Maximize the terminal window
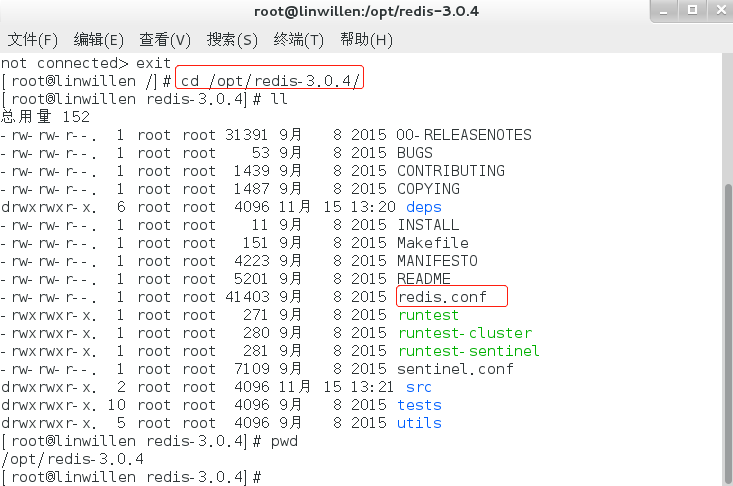This screenshot has width=733, height=486. [692, 10]
